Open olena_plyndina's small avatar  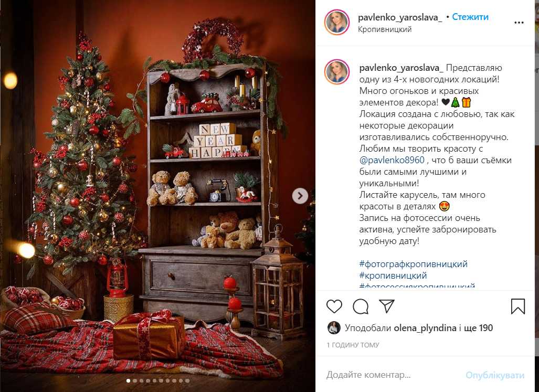point(334,328)
